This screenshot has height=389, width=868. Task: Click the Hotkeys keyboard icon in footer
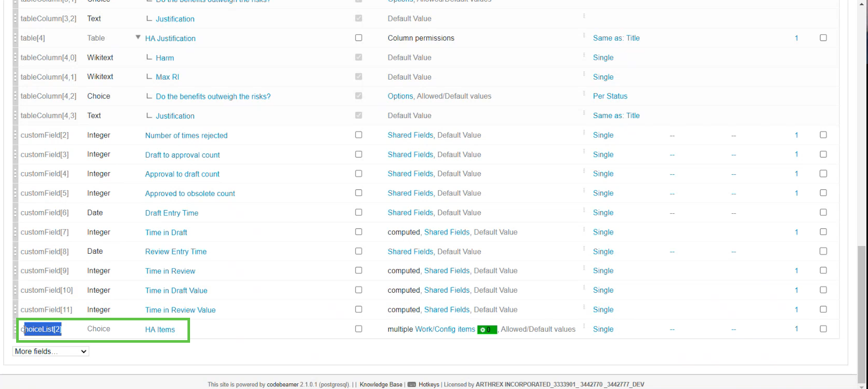411,385
